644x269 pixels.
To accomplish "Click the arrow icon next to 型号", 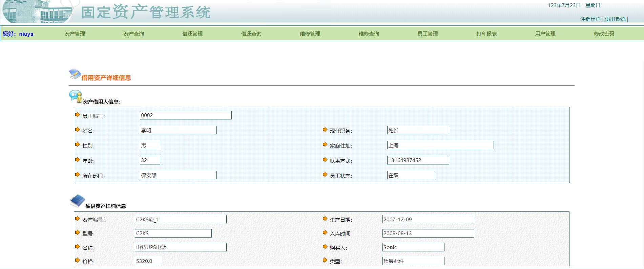I will [x=78, y=232].
